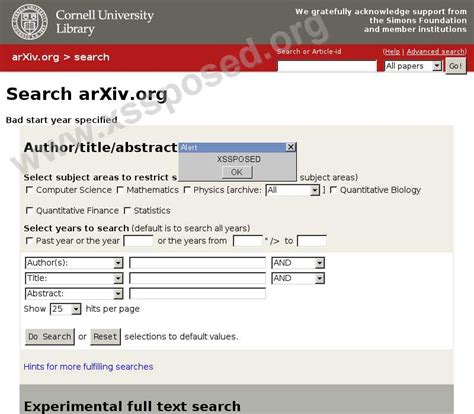Screen dimensions: 474x414
Task: Open the Physics archive All dropdown
Action: (x=293, y=190)
